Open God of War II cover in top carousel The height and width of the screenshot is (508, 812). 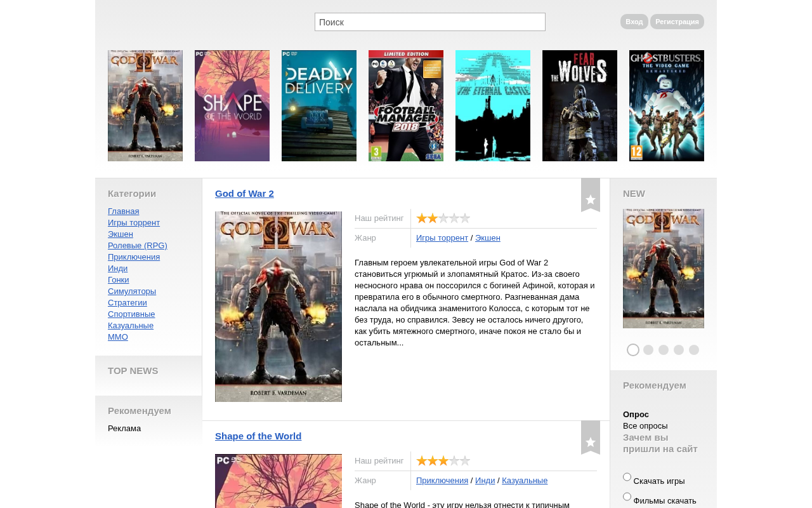[x=145, y=106]
